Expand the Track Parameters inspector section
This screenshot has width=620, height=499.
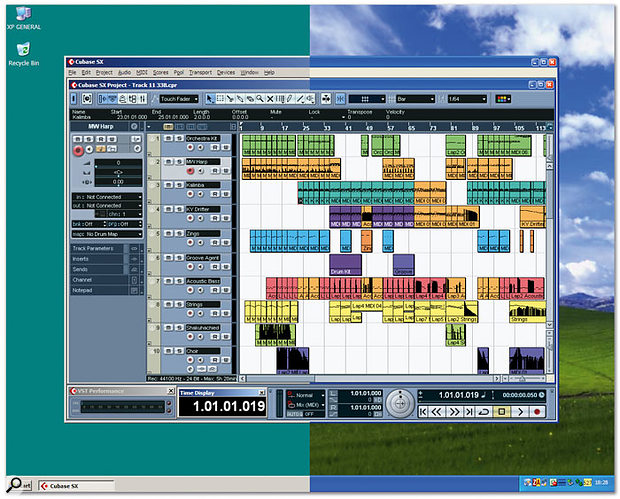107,248
